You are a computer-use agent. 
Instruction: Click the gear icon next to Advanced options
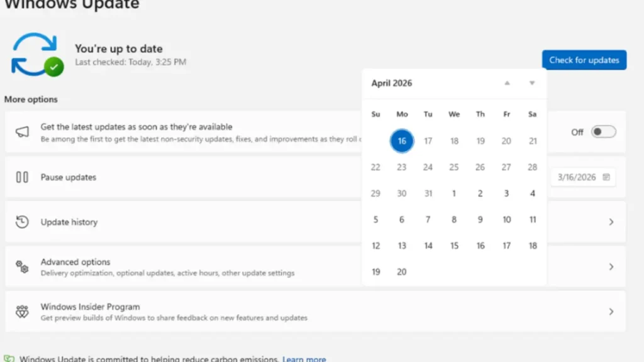[21, 266]
